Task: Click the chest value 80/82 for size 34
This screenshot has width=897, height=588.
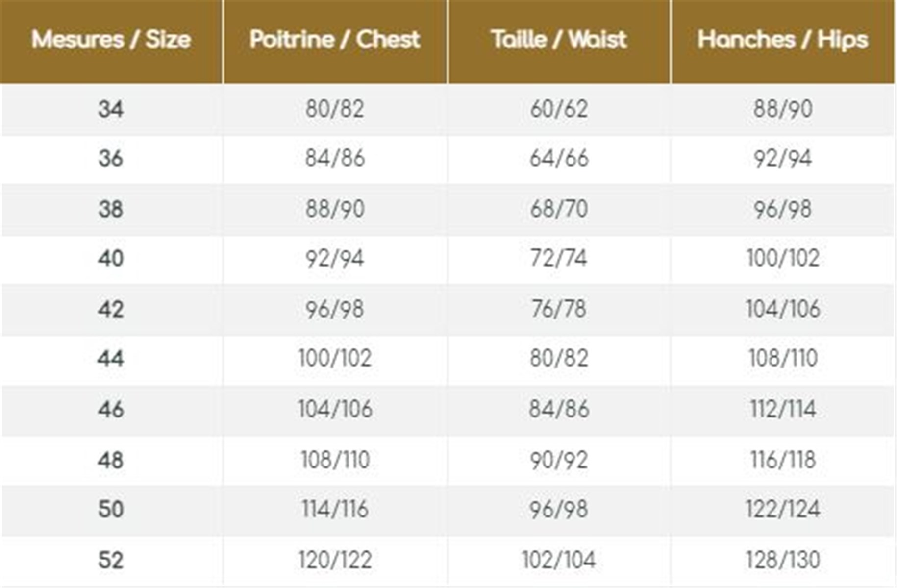Action: click(335, 109)
